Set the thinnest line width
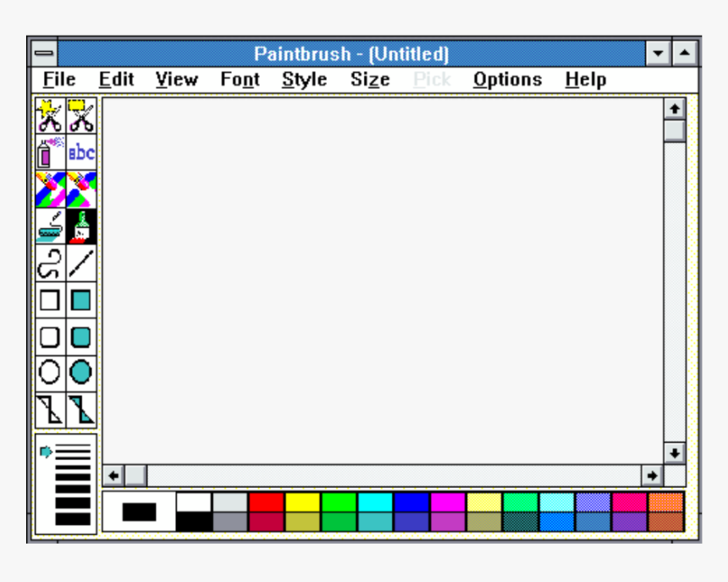This screenshot has width=728, height=582. pos(73,446)
